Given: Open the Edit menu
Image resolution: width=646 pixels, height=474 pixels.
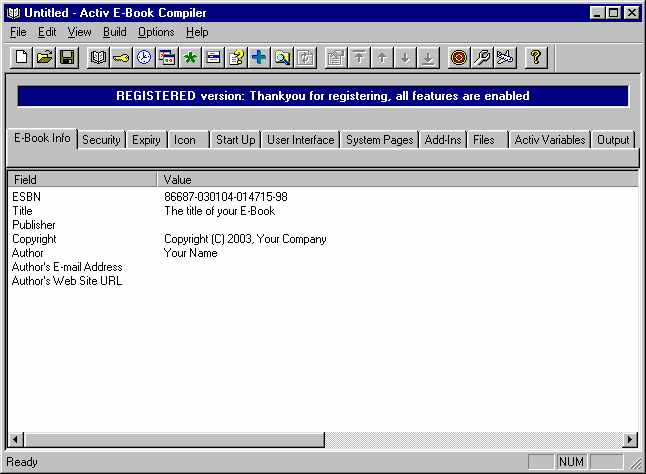Looking at the screenshot, I should 47,32.
